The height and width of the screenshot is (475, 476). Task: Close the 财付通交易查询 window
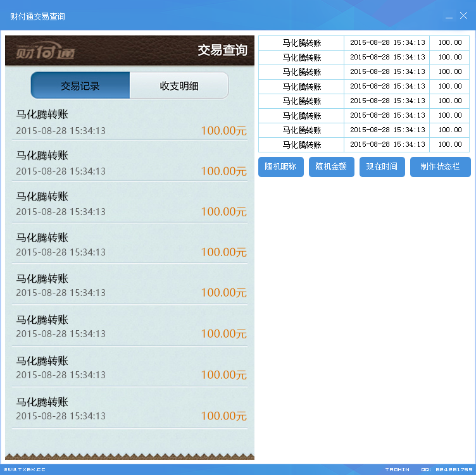(x=463, y=15)
